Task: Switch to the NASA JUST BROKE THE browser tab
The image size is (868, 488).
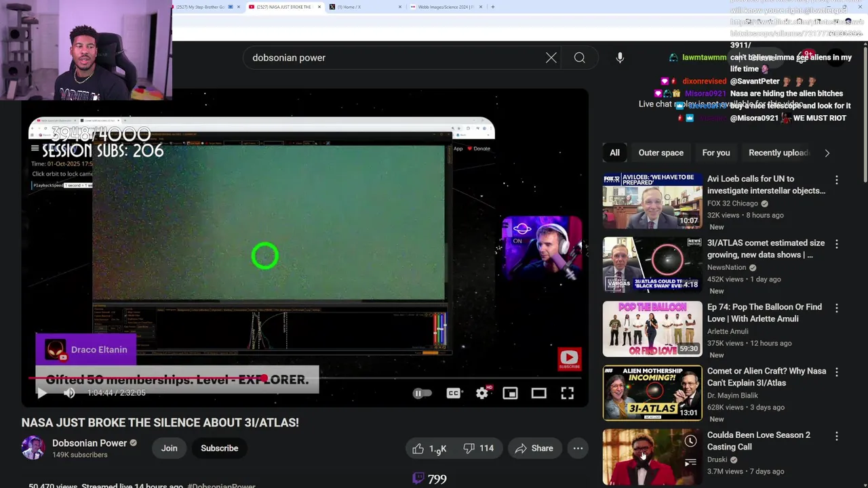Action: click(283, 7)
